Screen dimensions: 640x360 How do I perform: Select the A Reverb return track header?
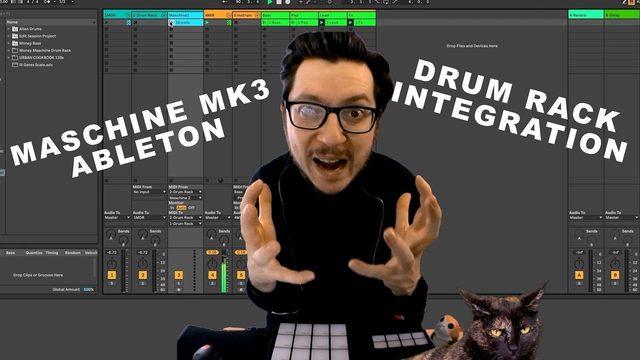click(586, 15)
